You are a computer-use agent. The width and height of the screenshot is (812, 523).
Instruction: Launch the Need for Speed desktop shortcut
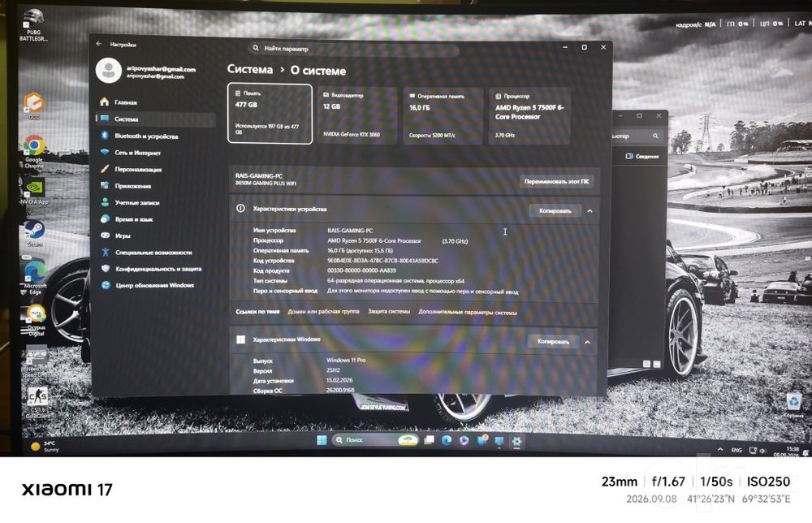pyautogui.click(x=37, y=361)
